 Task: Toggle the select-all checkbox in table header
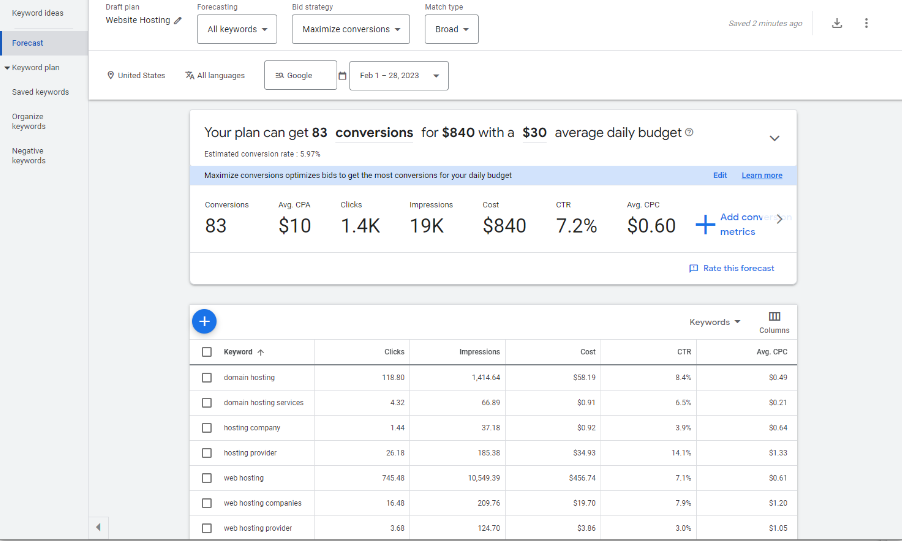207,352
